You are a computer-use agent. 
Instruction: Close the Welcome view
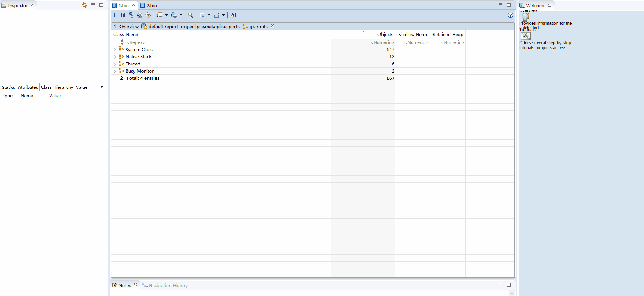[x=550, y=5]
